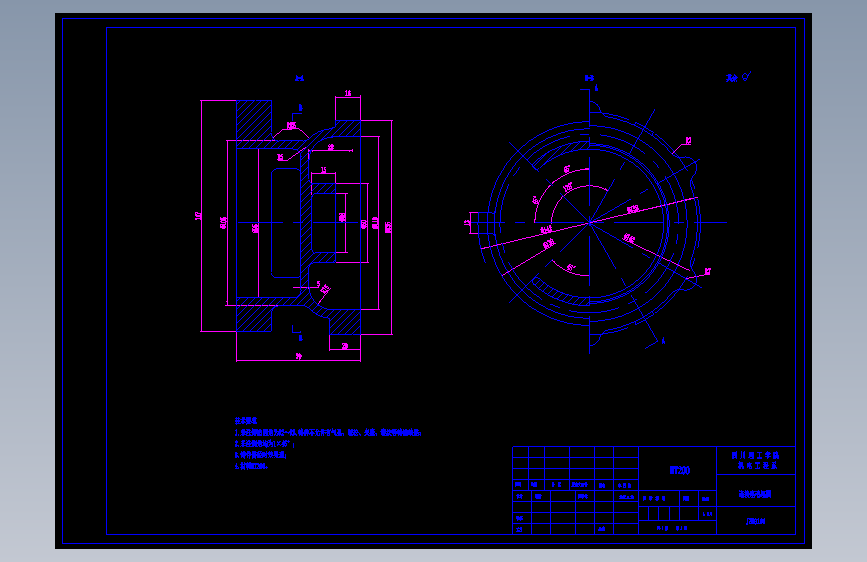
Task: Click the 16 dimension above the section view
Action: pos(348,93)
